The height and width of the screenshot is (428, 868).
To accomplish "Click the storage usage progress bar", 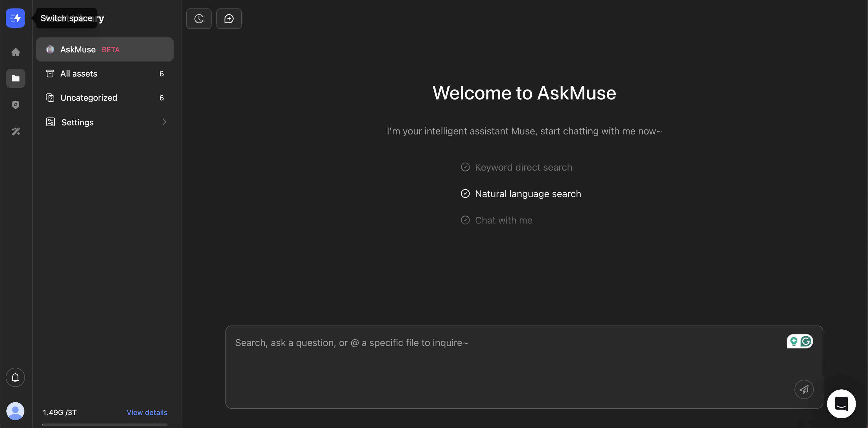I will pyautogui.click(x=105, y=424).
